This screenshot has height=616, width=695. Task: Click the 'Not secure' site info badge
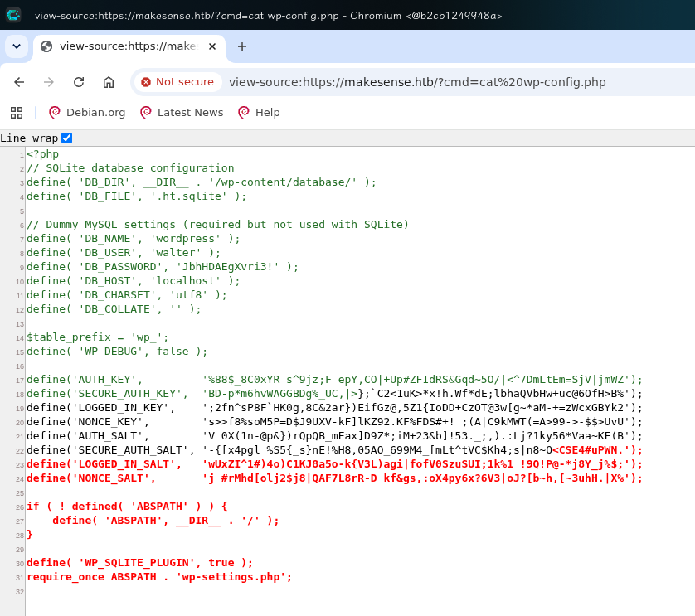(178, 82)
